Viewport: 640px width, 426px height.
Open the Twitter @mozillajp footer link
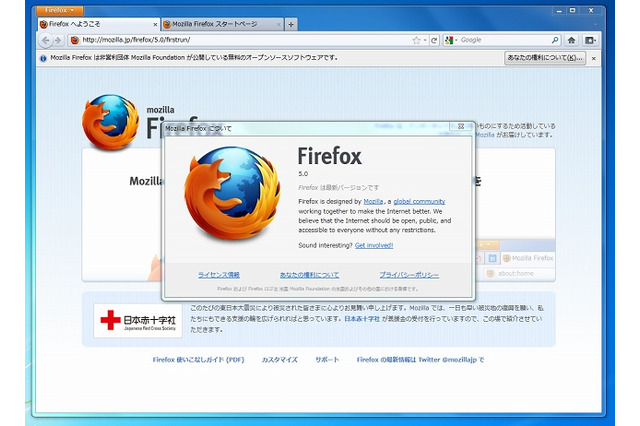click(x=420, y=359)
